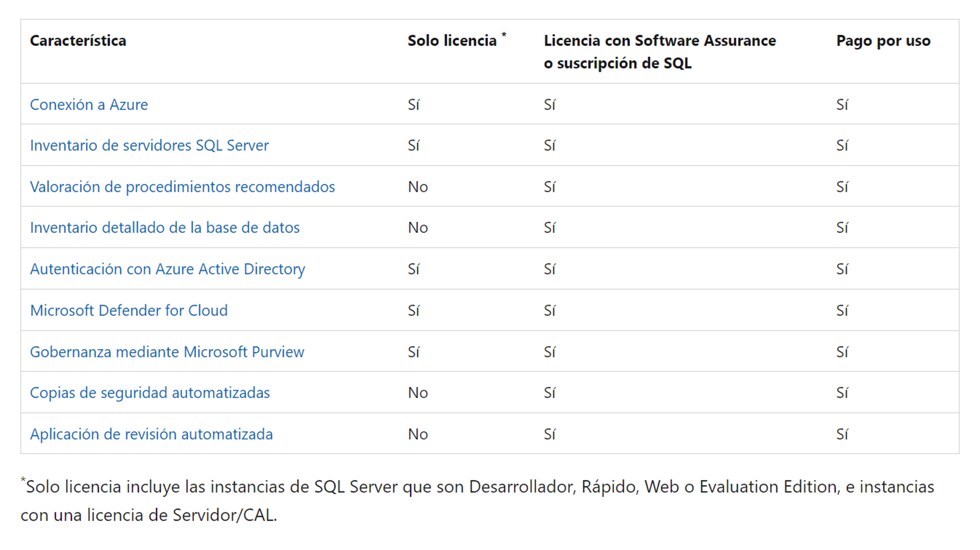Click Solo licencia Sí for Autenticación row
980x550 pixels.
tap(414, 269)
